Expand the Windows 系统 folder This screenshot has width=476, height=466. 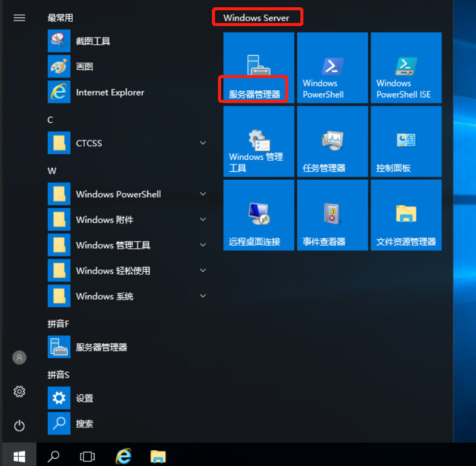click(x=203, y=296)
